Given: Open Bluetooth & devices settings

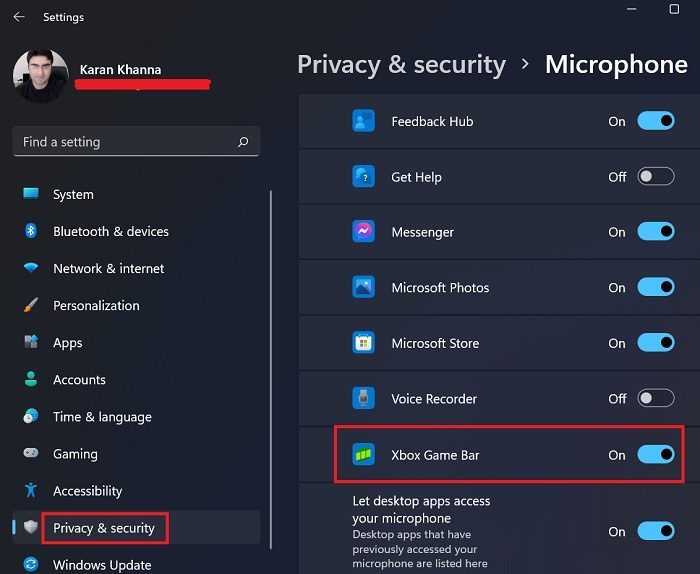Looking at the screenshot, I should tap(110, 231).
